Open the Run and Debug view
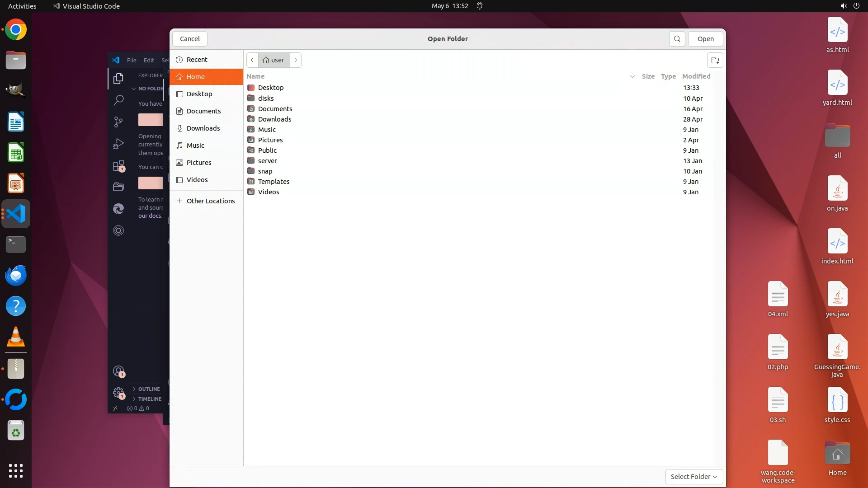The height and width of the screenshot is (488, 868). click(x=118, y=144)
